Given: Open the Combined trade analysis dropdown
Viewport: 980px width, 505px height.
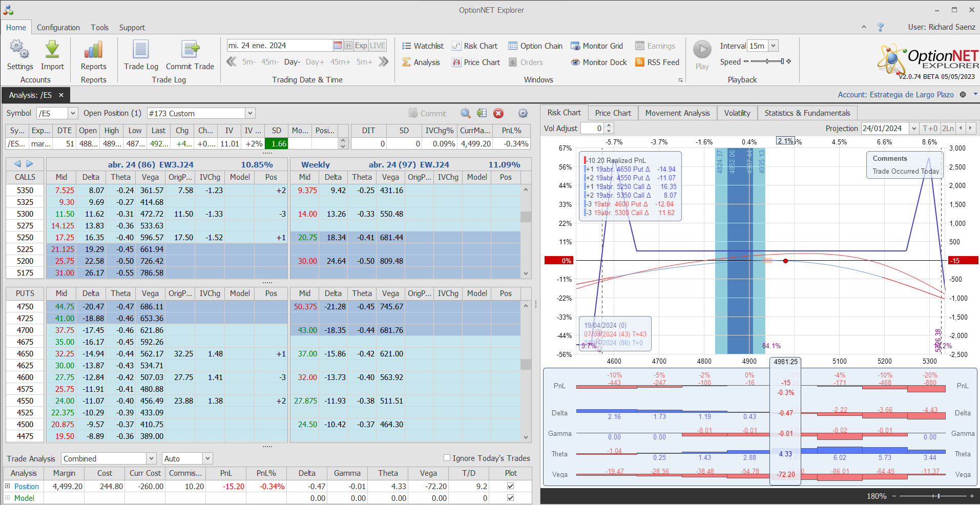Looking at the screenshot, I should [151, 458].
